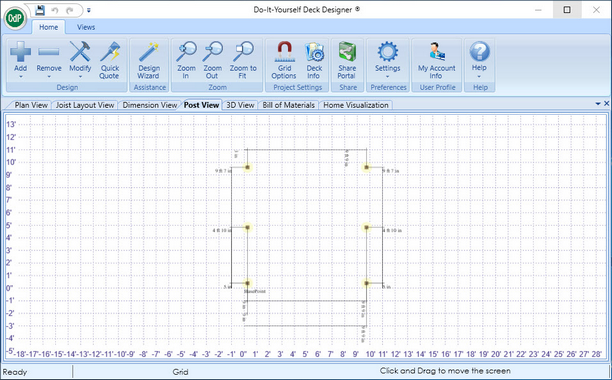
Task: Select the post at 4 ft 10 in left
Action: (247, 227)
